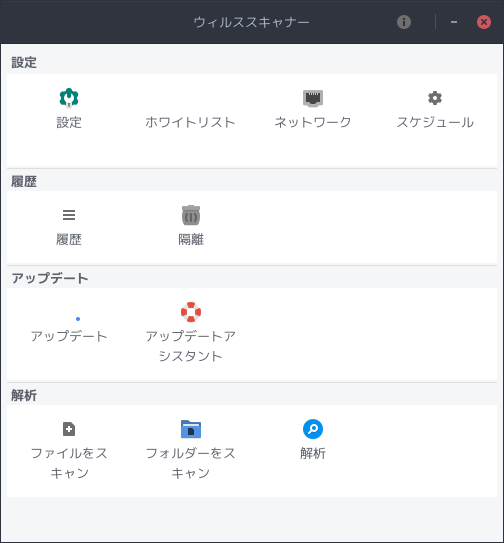The width and height of the screenshot is (504, 543).
Task: Choose ファイルをスキャン file-plus icon
Action: click(x=69, y=429)
